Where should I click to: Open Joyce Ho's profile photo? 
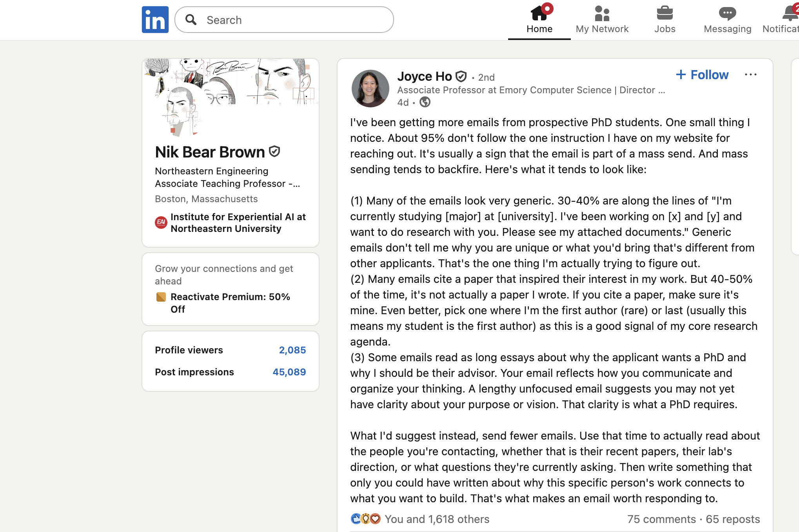(x=370, y=89)
